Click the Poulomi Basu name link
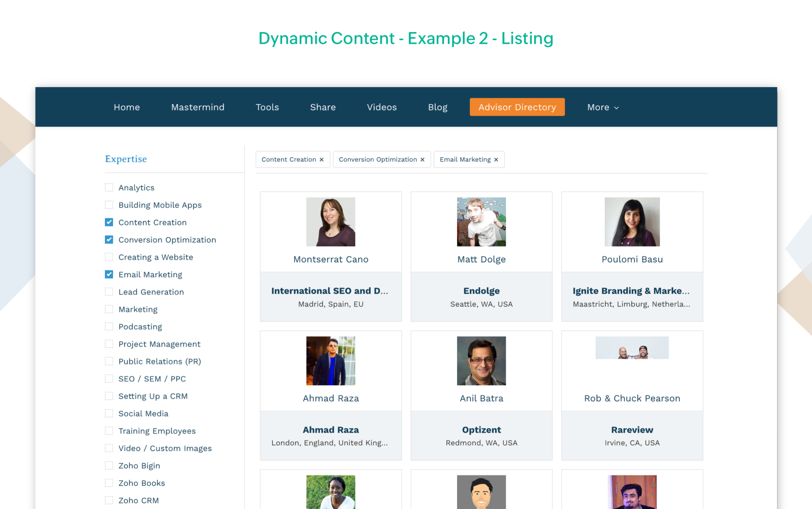 pos(632,259)
